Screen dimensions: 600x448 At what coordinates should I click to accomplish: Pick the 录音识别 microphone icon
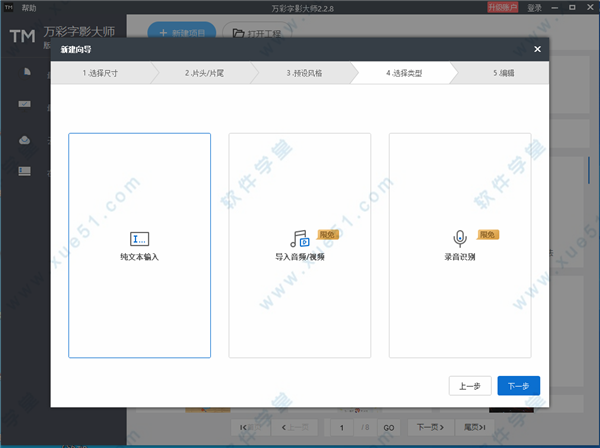459,239
